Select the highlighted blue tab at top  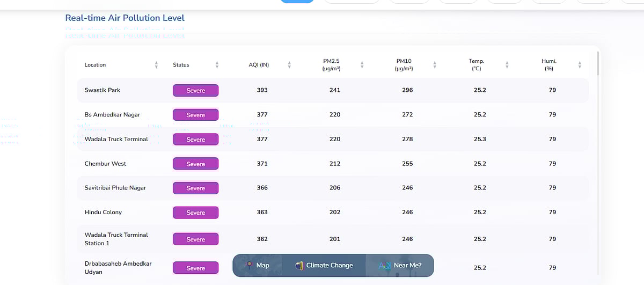(x=297, y=1)
